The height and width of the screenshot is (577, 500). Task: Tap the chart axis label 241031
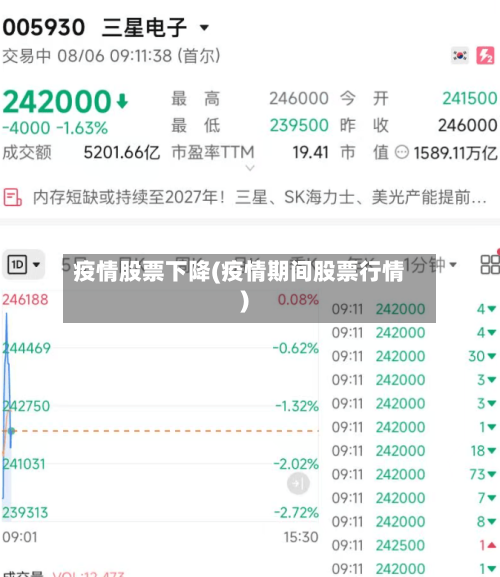click(24, 464)
